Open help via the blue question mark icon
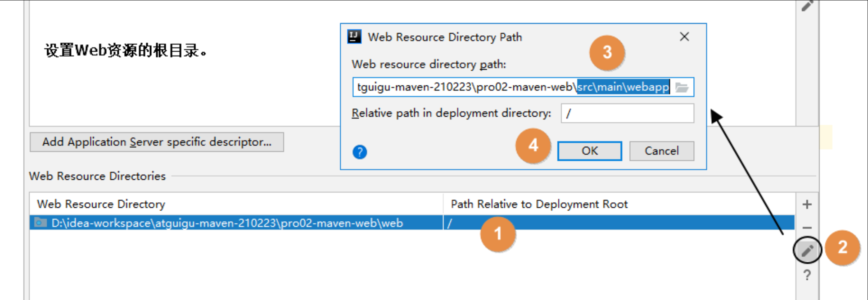 pos(360,152)
